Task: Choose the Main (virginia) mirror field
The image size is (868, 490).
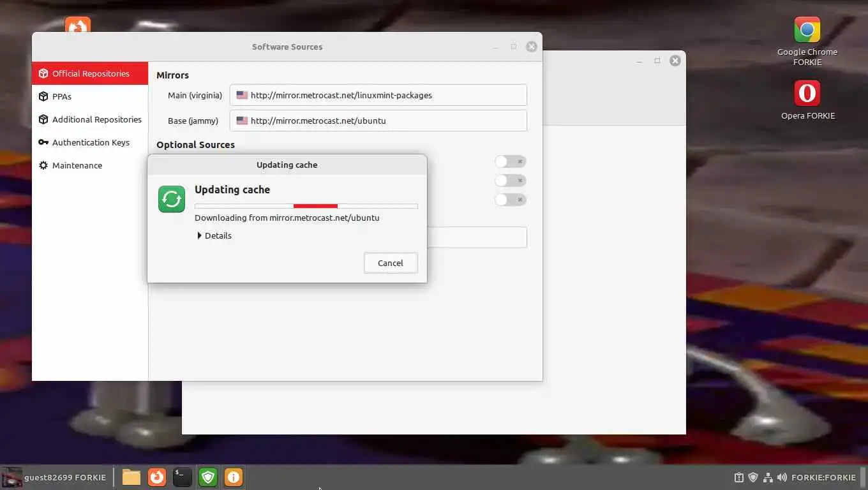Action: 378,95
